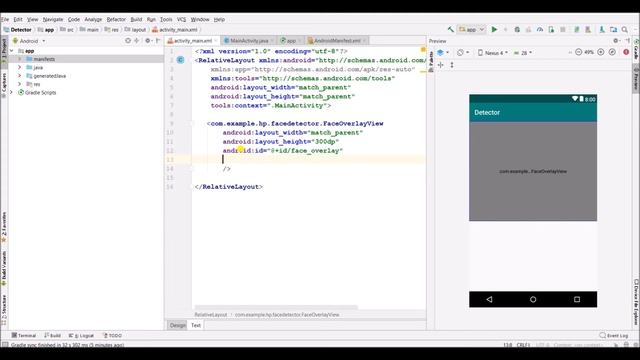Open the VCS menu
This screenshot has height=360, width=640.
coord(181,19)
